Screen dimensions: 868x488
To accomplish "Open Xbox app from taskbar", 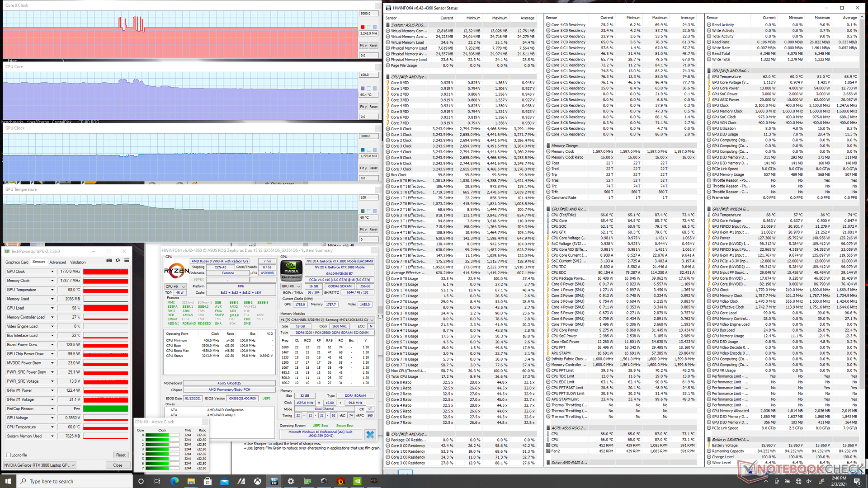I will coord(257,481).
